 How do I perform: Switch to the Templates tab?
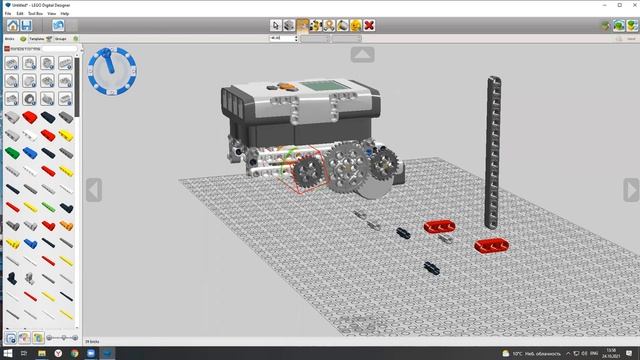(x=40, y=39)
